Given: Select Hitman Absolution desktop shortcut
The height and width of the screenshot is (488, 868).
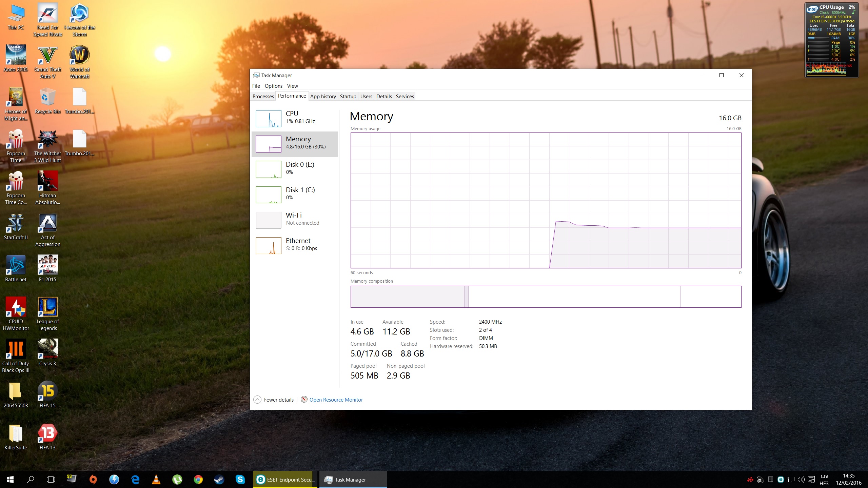Looking at the screenshot, I should click(47, 189).
